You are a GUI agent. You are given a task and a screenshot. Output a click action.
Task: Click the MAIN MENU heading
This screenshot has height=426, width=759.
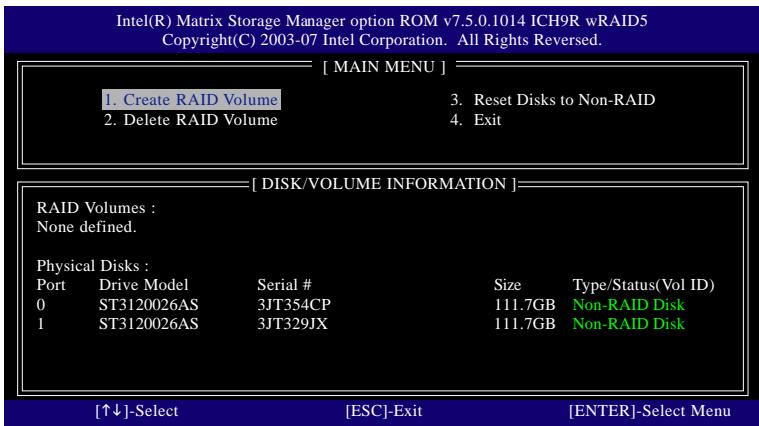point(384,67)
